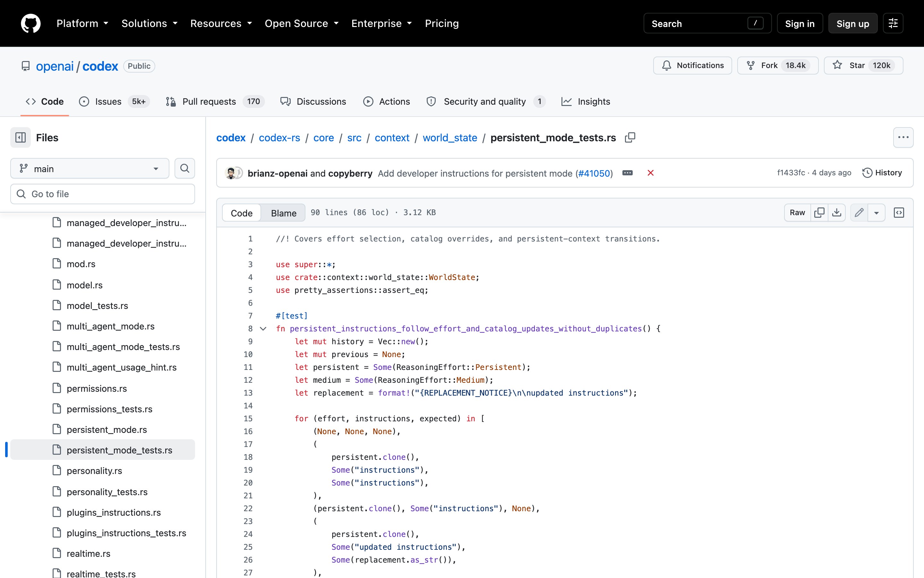Screen dimensions: 924x578
Task: Click the Notifications bell button
Action: [x=692, y=66]
